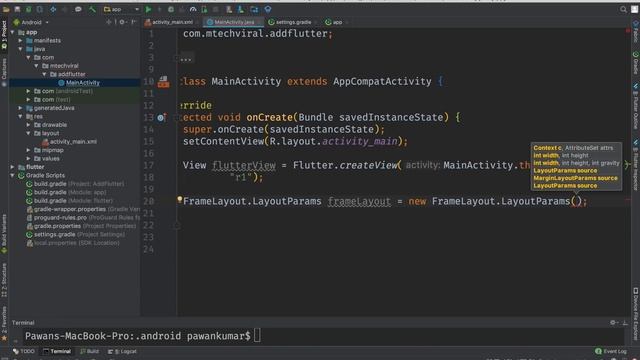Image resolution: width=640 pixels, height=360 pixels.
Task: Open the TODO tool window tab
Action: 24,351
